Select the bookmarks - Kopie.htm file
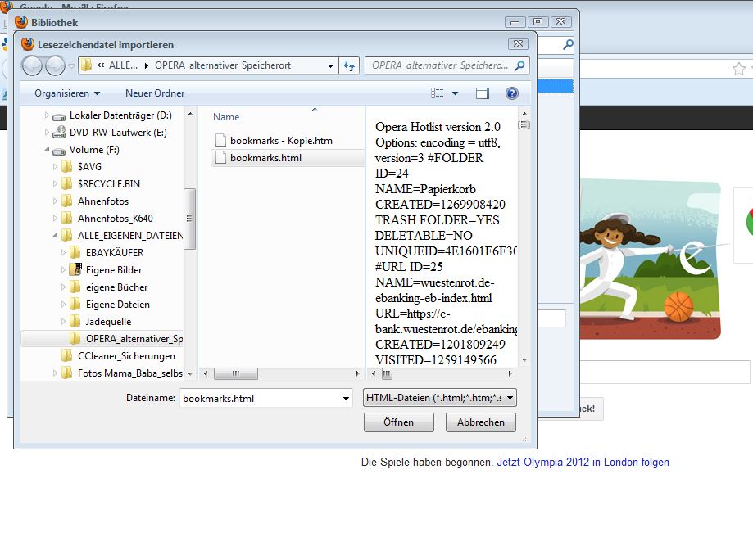The width and height of the screenshot is (753, 560). [x=281, y=141]
